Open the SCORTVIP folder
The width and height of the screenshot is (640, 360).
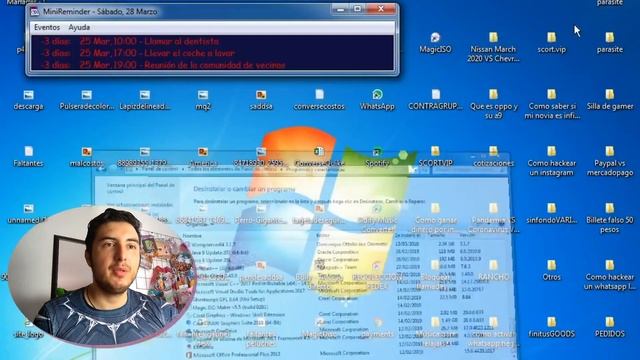436,157
